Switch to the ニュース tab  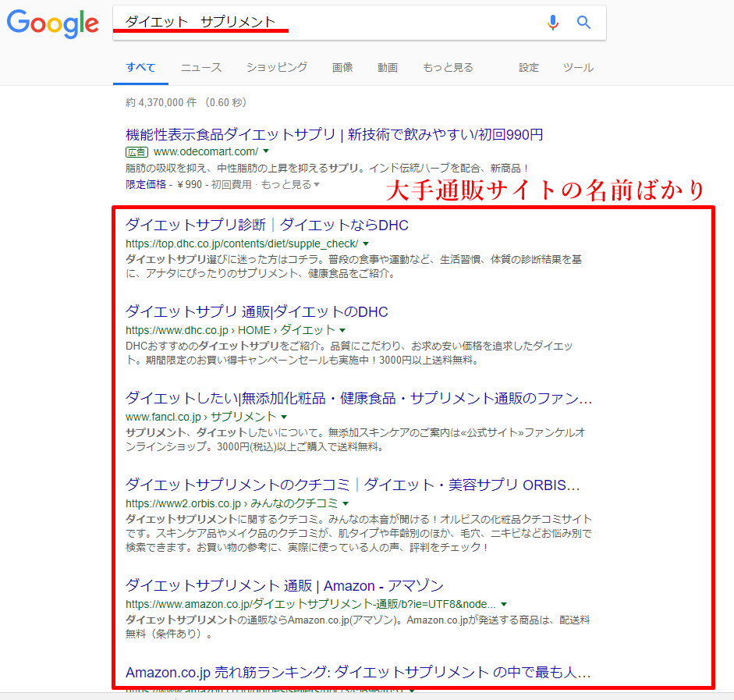(201, 67)
